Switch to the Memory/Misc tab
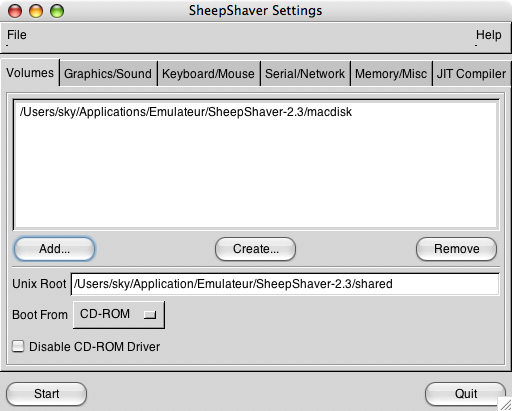Screen dimensions: 512x411 coord(391,73)
